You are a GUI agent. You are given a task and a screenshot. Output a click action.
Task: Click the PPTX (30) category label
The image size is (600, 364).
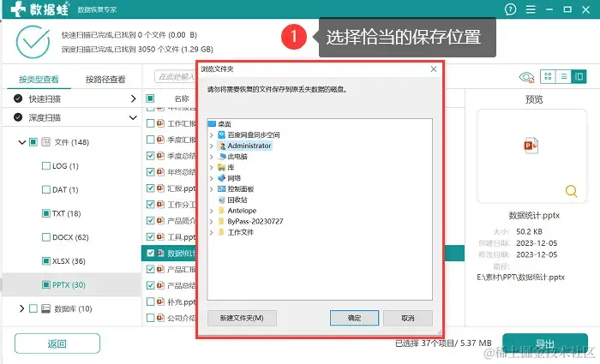[x=69, y=284]
